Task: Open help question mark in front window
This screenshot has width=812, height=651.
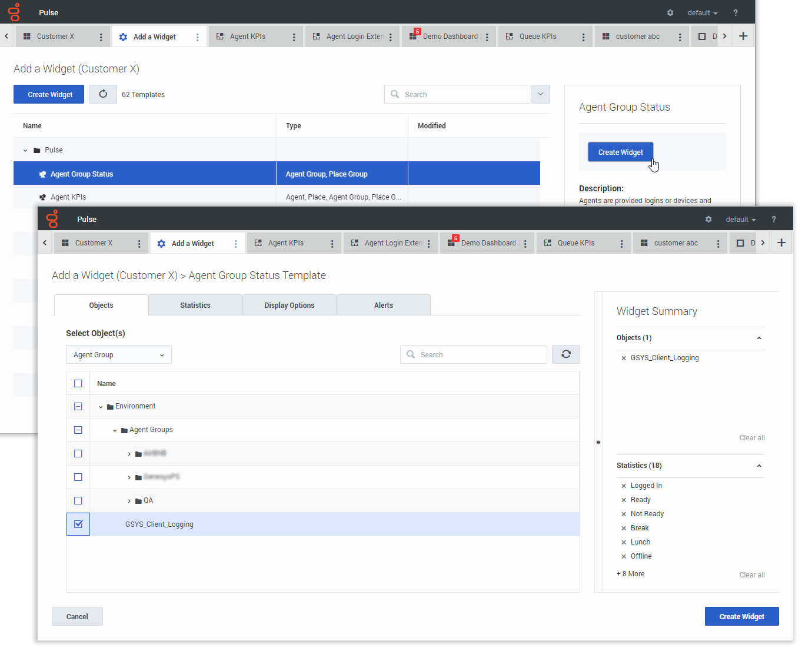Action: 774,219
